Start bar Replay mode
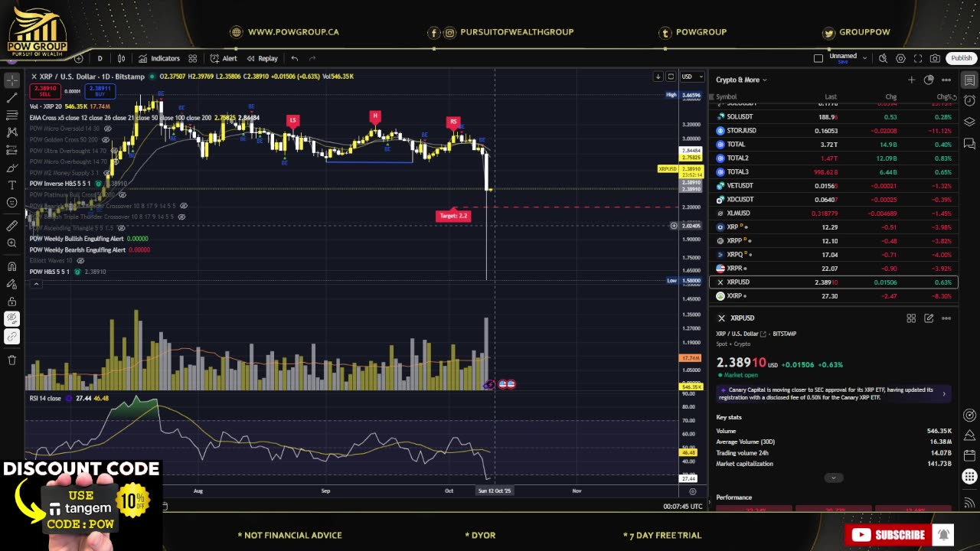This screenshot has width=980, height=551. (x=262, y=58)
